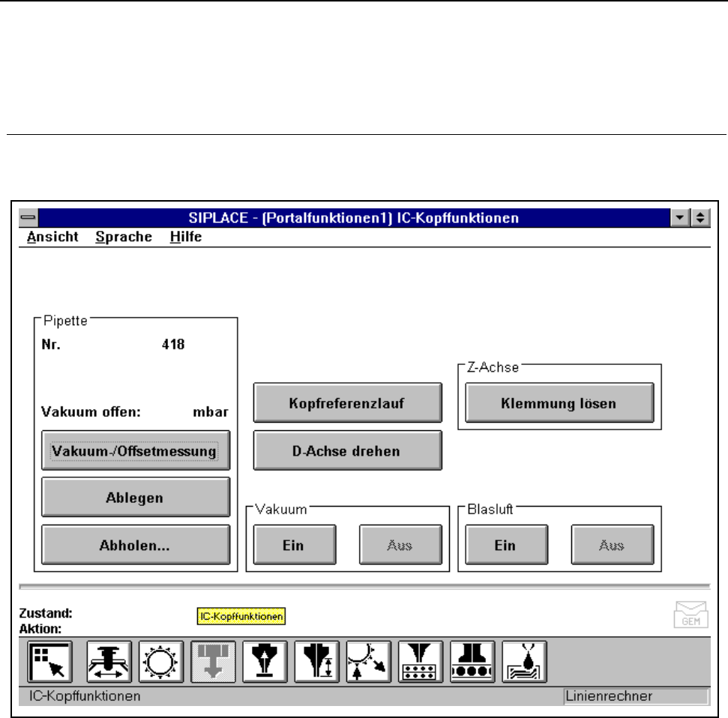This screenshot has height=718, width=728.
Task: Open the conveyor transport rollers icon
Action: (472, 662)
